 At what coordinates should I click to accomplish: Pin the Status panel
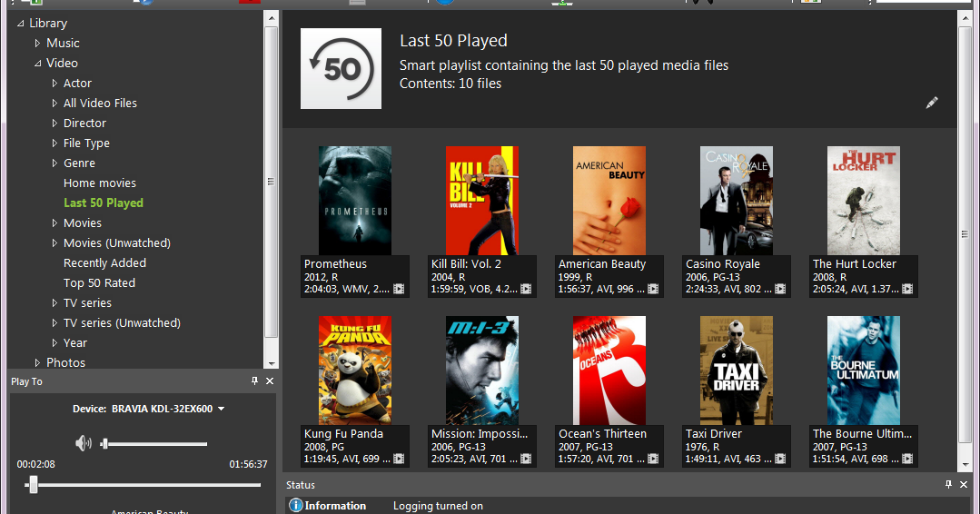coord(948,485)
